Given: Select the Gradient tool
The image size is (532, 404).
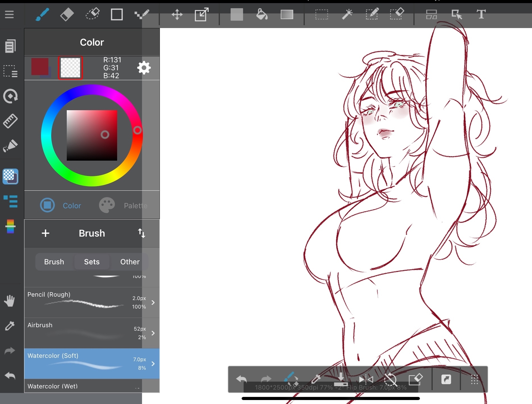Looking at the screenshot, I should point(287,14).
